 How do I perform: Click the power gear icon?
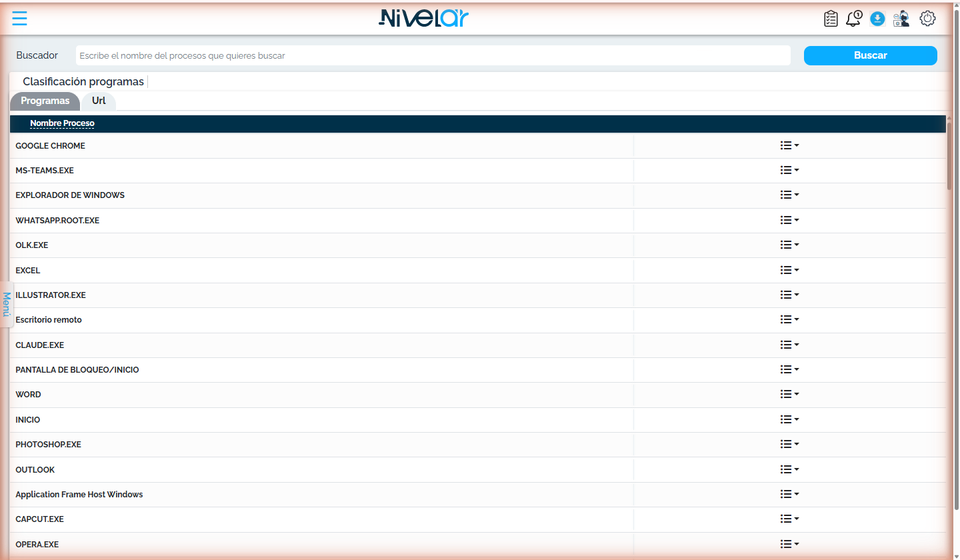(x=927, y=19)
